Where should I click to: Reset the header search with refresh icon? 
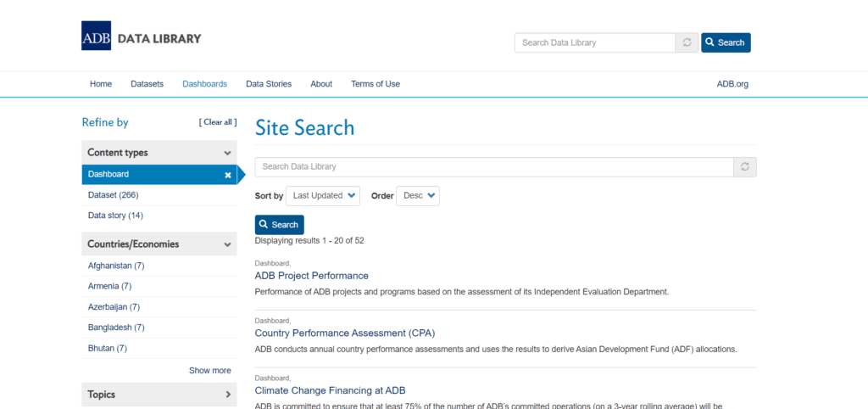pos(687,42)
